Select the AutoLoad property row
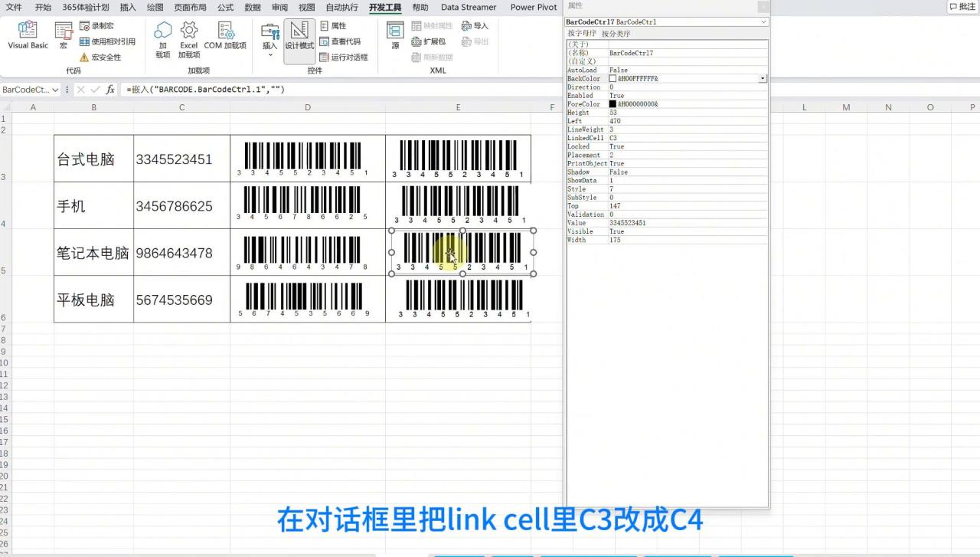 (666, 70)
